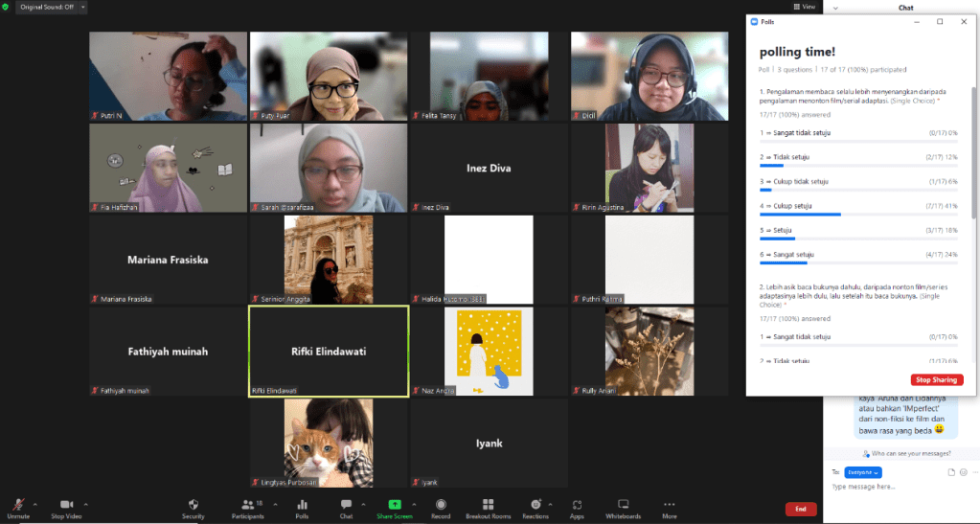The width and height of the screenshot is (980, 524).
Task: Click the emoji icon in chat
Action: tap(965, 472)
